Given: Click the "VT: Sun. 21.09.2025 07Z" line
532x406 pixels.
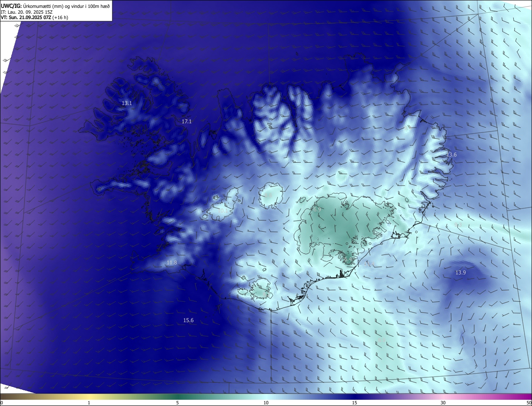Looking at the screenshot, I should pos(34,17).
